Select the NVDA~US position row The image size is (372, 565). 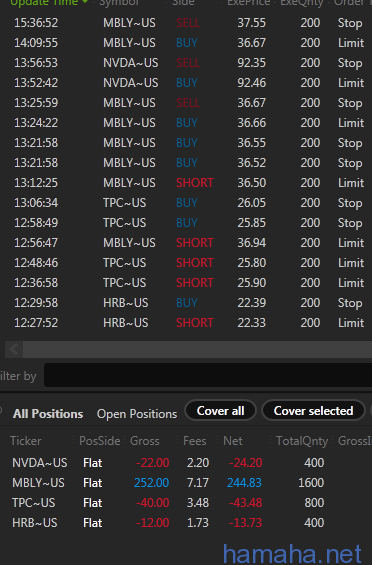click(x=186, y=463)
